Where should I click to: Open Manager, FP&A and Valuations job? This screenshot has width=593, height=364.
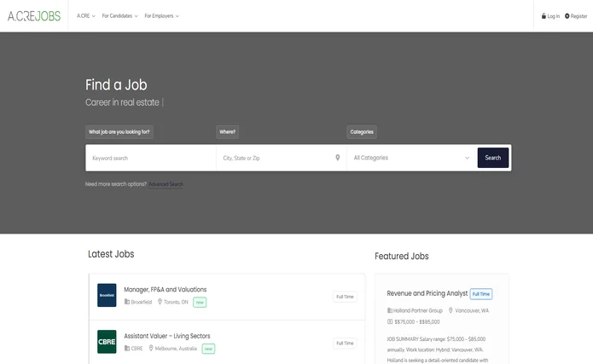pyautogui.click(x=166, y=290)
